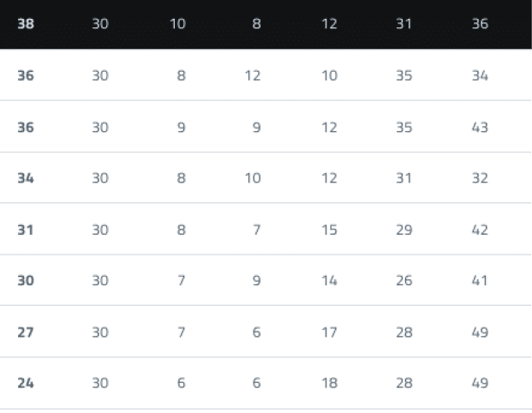532x413 pixels.
Task: Click the last cell 36 in dark row
Action: (480, 24)
